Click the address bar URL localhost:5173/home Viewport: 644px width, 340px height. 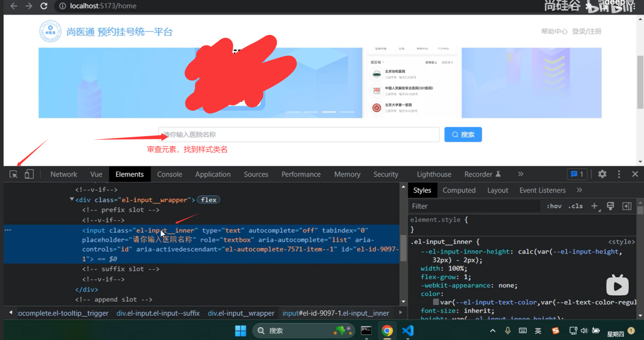(103, 6)
